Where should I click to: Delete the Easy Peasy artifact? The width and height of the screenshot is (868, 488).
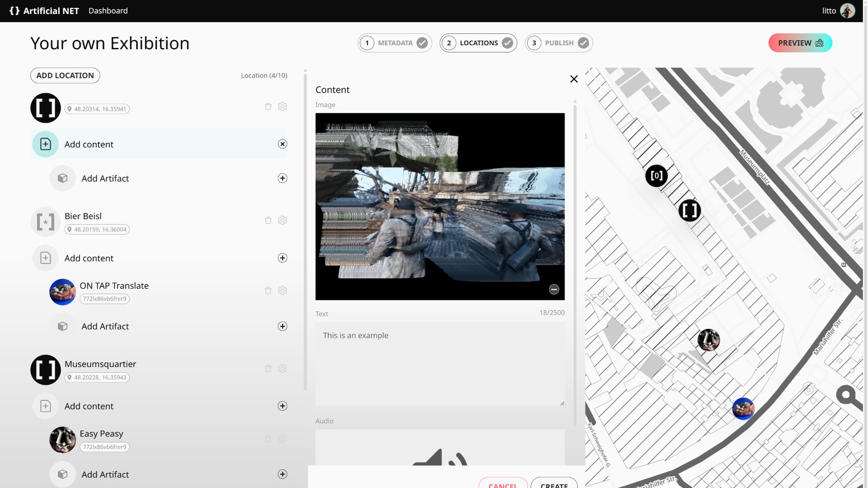tap(268, 439)
